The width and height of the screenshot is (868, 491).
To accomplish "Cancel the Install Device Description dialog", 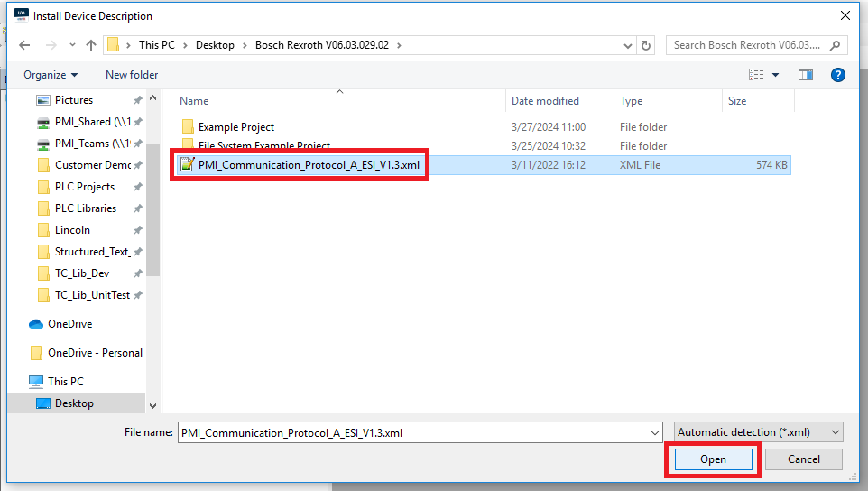I will [x=803, y=459].
